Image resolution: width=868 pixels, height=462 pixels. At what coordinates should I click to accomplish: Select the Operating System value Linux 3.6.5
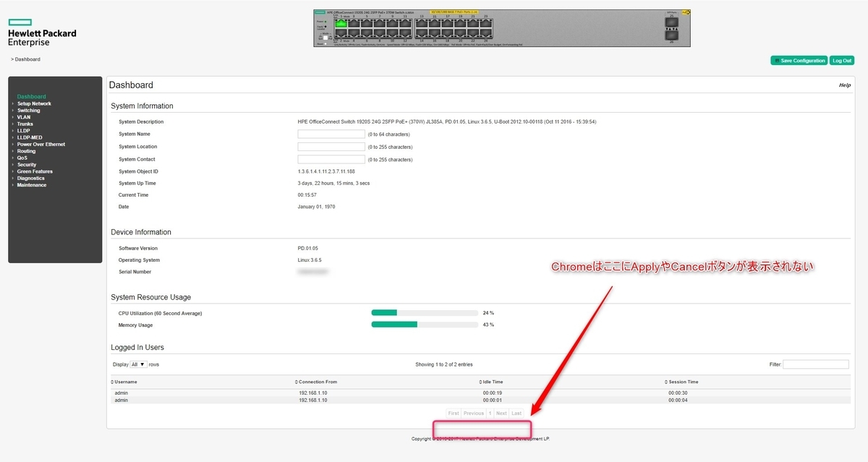pyautogui.click(x=310, y=260)
